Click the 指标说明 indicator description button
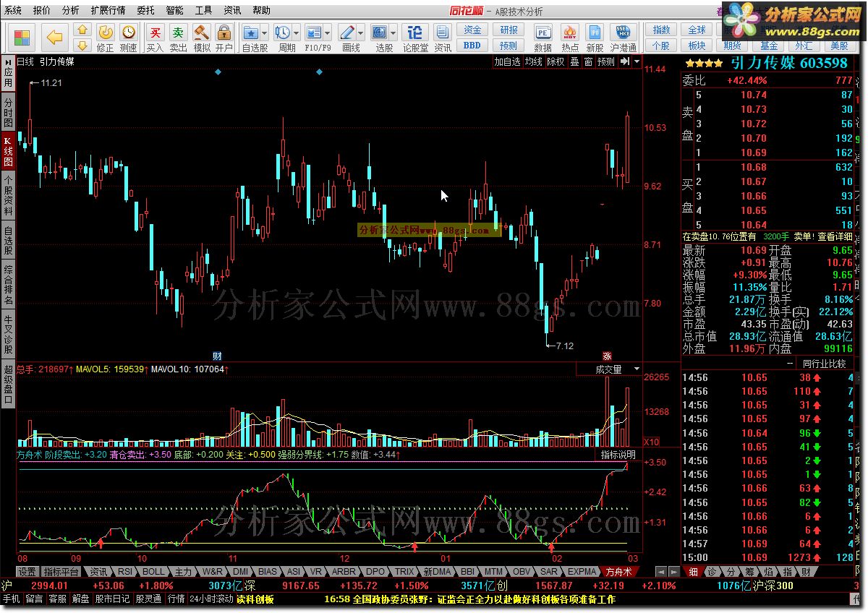Image resolution: width=868 pixels, height=613 pixels. pos(619,455)
